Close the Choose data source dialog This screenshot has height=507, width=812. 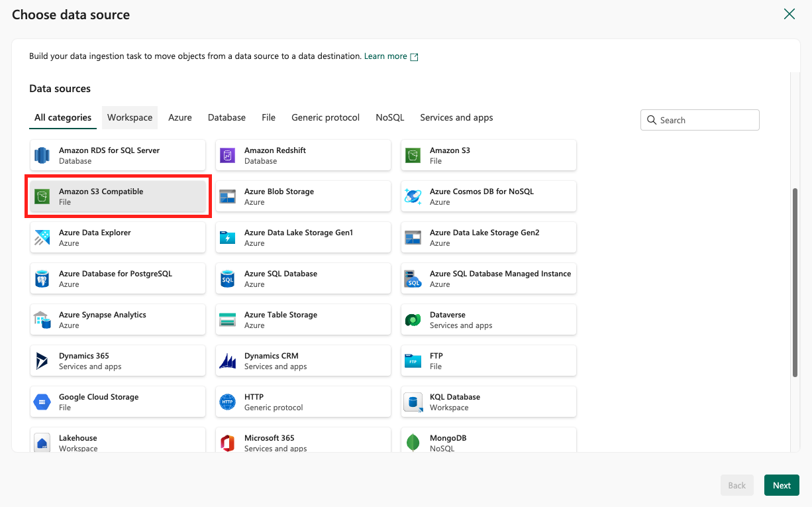tap(789, 14)
